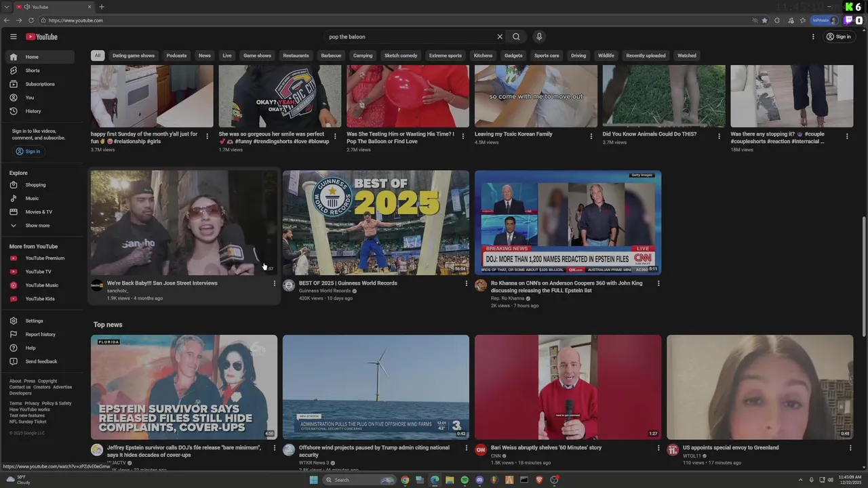Open YouTube Premium link

pyautogui.click(x=41, y=258)
